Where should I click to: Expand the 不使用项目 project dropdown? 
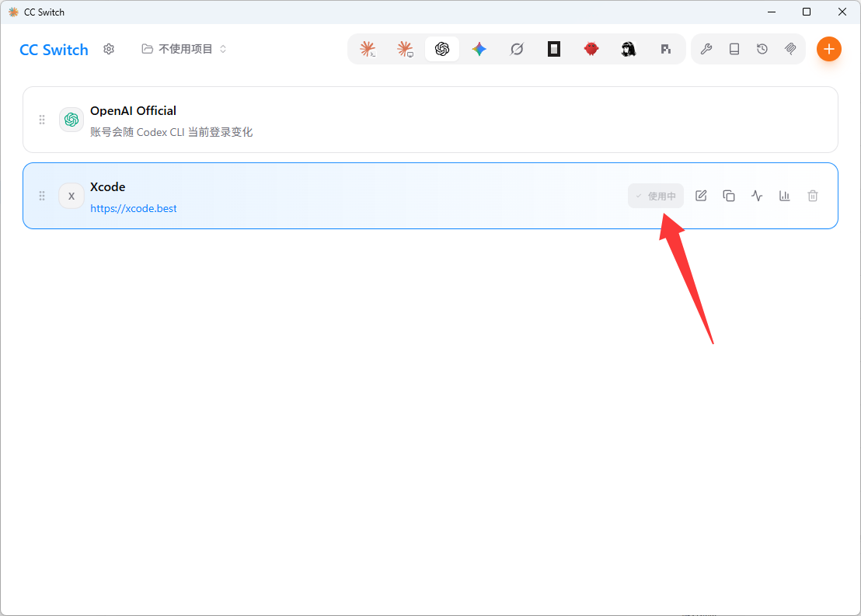pyautogui.click(x=184, y=50)
